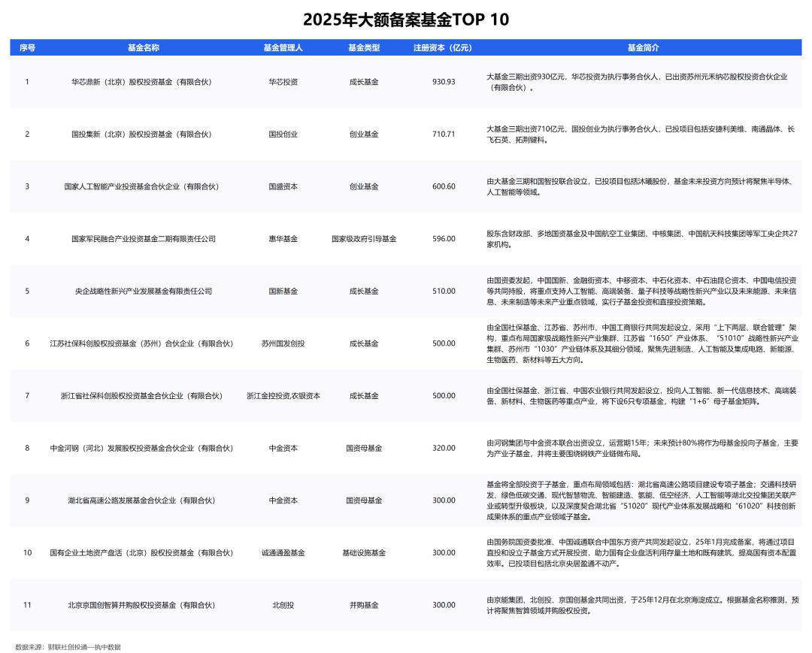The width and height of the screenshot is (812, 653).
Task: Click capital value 600.60
Action: [444, 186]
